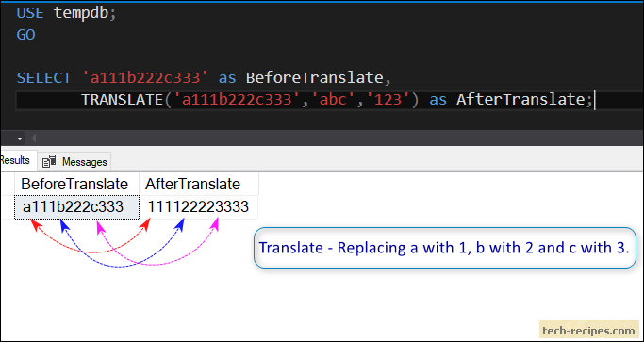Select cell a111b222c333 in the results
This screenshot has height=342, width=644.
[76, 207]
